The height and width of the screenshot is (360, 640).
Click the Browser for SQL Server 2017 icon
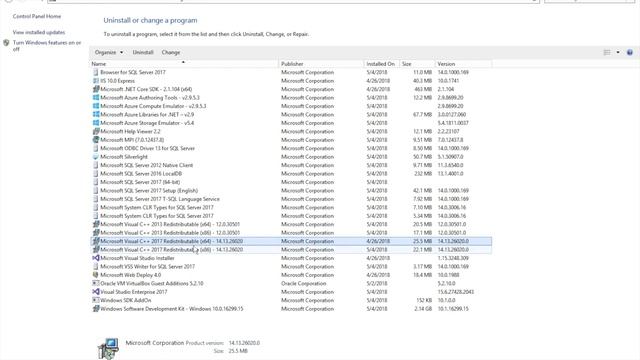tap(96, 72)
